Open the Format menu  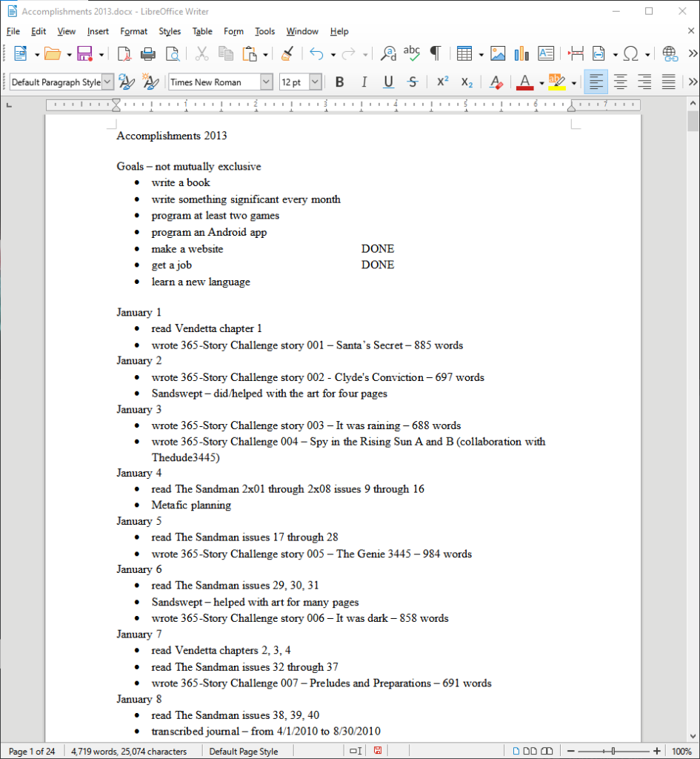[133, 31]
